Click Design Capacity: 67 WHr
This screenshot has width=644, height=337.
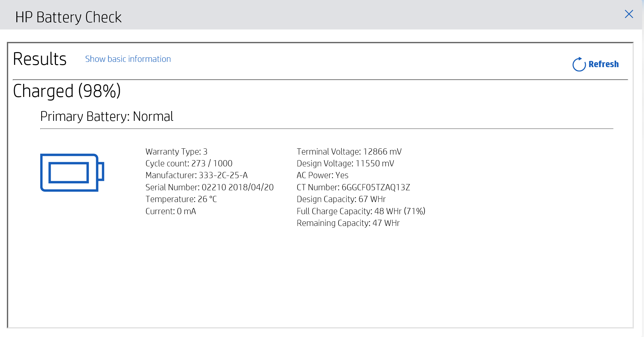coord(341,199)
